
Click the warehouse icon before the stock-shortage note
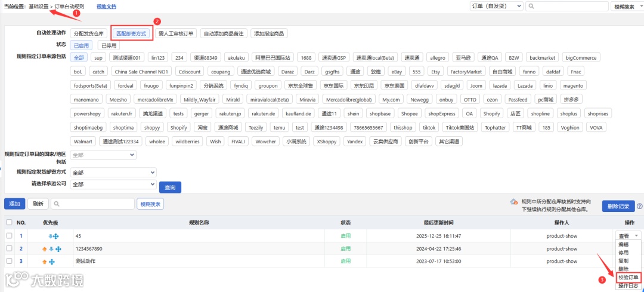coord(513,201)
